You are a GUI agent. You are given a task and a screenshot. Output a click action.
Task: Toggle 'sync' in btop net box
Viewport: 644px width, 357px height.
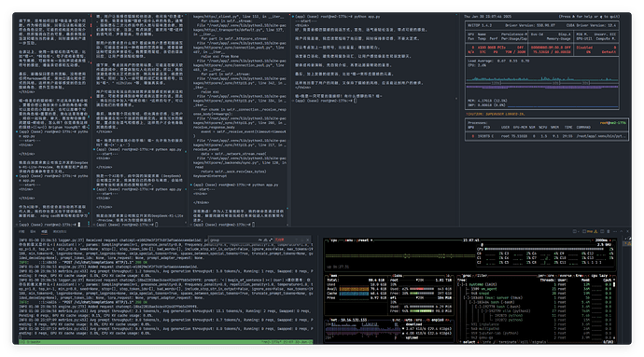click(x=397, y=320)
